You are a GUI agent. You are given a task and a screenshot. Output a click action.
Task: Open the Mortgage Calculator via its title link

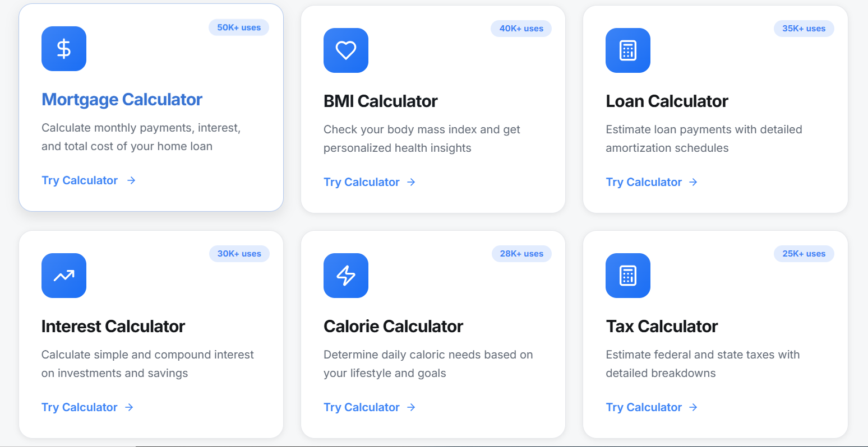click(x=122, y=99)
